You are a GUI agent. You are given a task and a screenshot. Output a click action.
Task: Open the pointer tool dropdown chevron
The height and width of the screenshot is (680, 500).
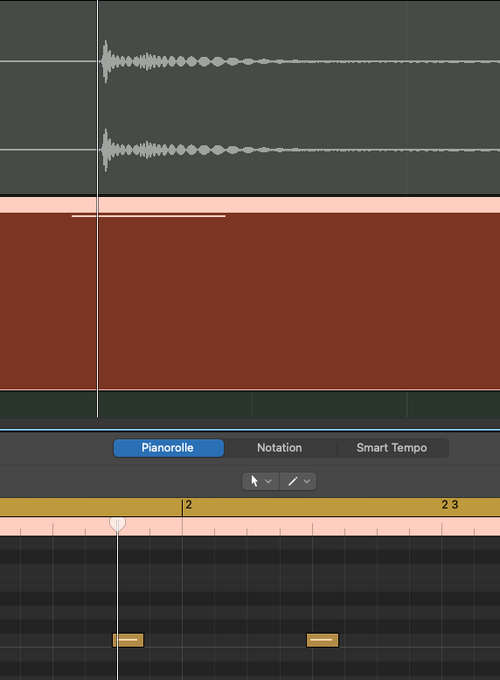click(268, 481)
